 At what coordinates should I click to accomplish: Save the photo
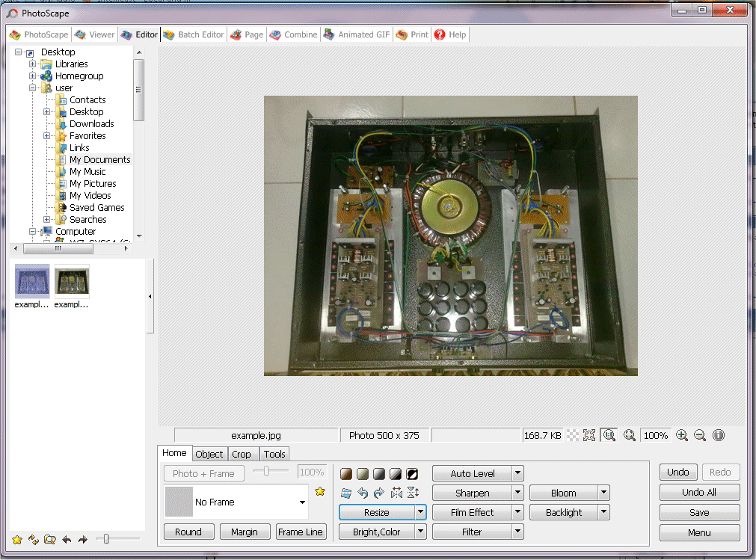pyautogui.click(x=699, y=512)
